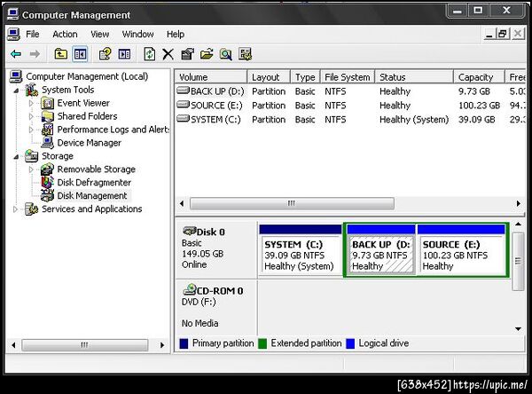Screen dimensions: 532x394
Task: Toggle Show/Hide Console Tree button
Action: [x=80, y=54]
